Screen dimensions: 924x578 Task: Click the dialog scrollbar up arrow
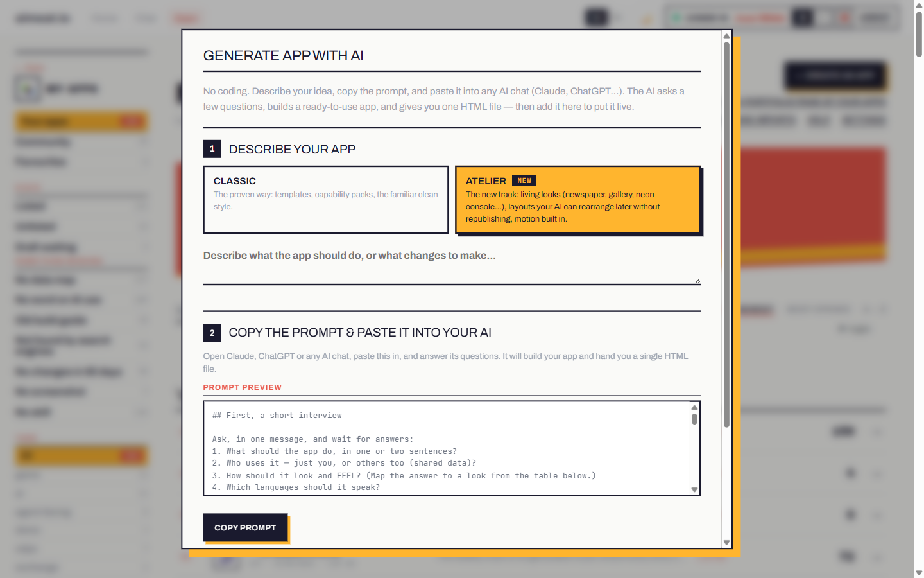726,35
